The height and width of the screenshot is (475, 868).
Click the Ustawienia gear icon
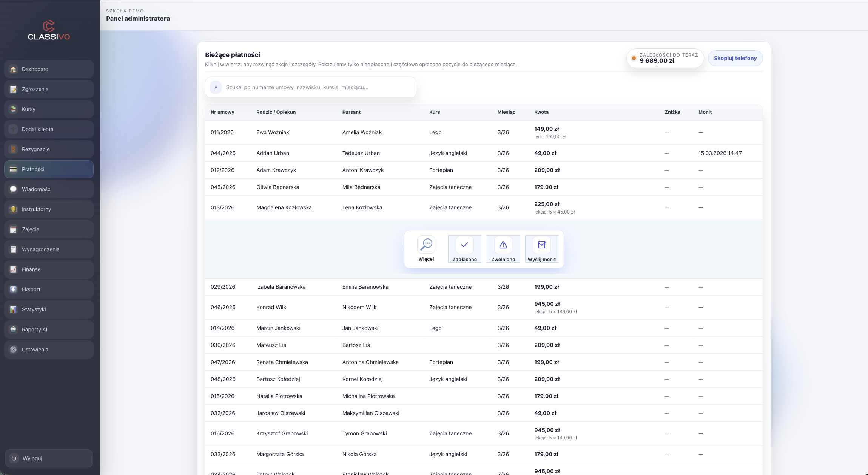pyautogui.click(x=13, y=350)
